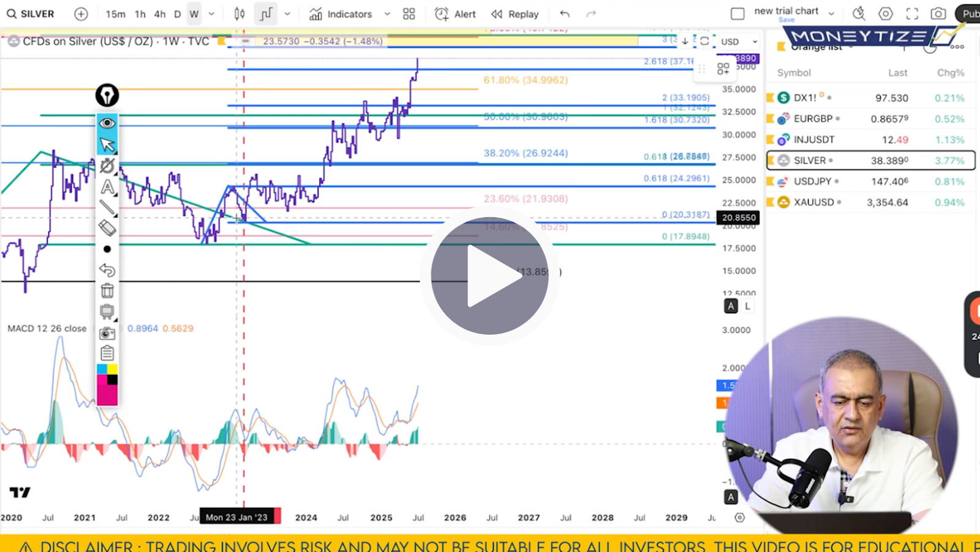Toggle the eye visibility in annotation toolbar
Screen dimensions: 980x552
coord(107,123)
